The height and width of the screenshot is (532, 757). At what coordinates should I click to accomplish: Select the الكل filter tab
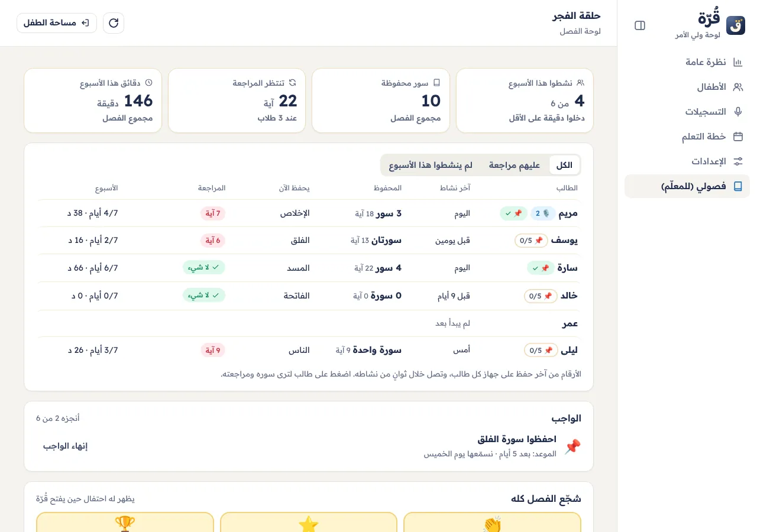[564, 166]
